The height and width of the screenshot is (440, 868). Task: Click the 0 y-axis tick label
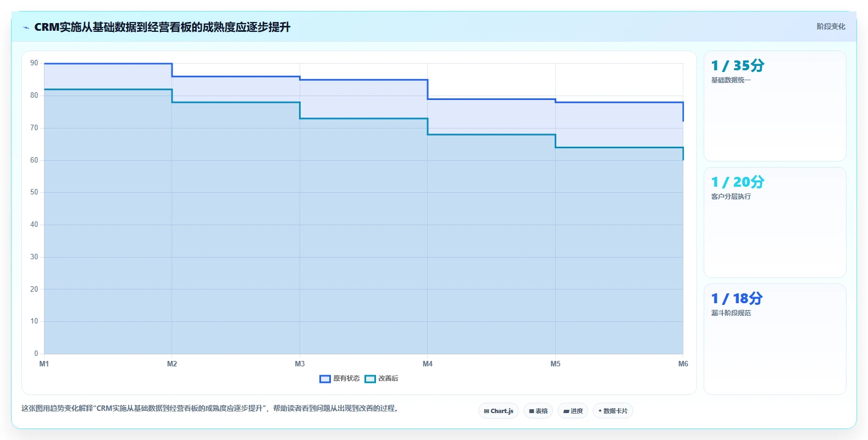[x=36, y=354]
